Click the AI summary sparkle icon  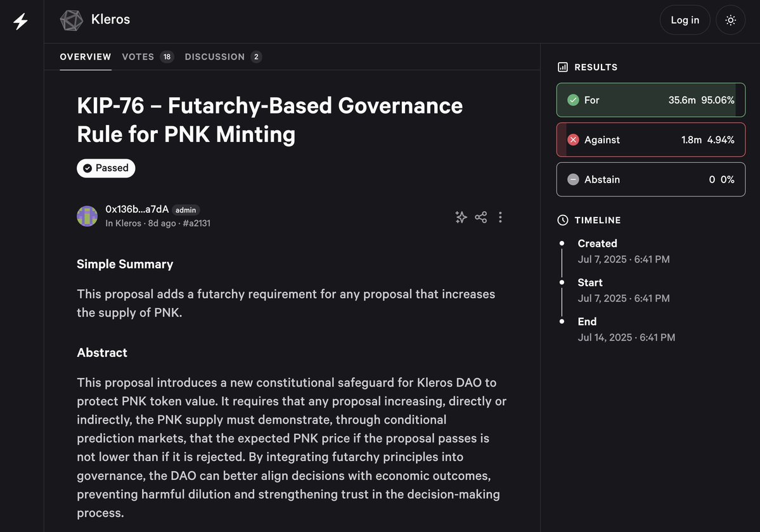point(461,217)
